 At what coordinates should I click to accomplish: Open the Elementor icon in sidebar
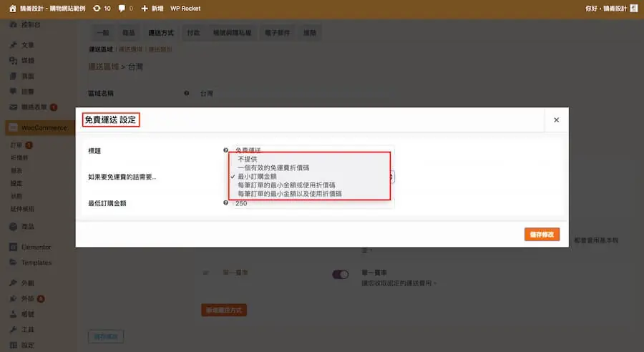(13, 247)
